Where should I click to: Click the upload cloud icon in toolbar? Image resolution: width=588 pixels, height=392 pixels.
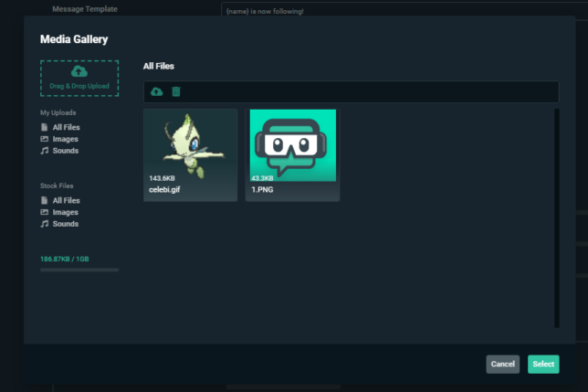(157, 91)
